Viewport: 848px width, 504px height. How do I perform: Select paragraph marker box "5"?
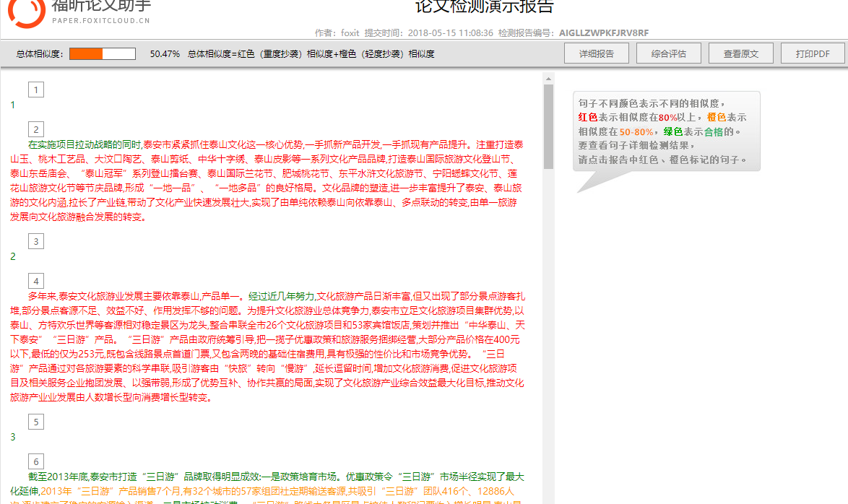(35, 421)
